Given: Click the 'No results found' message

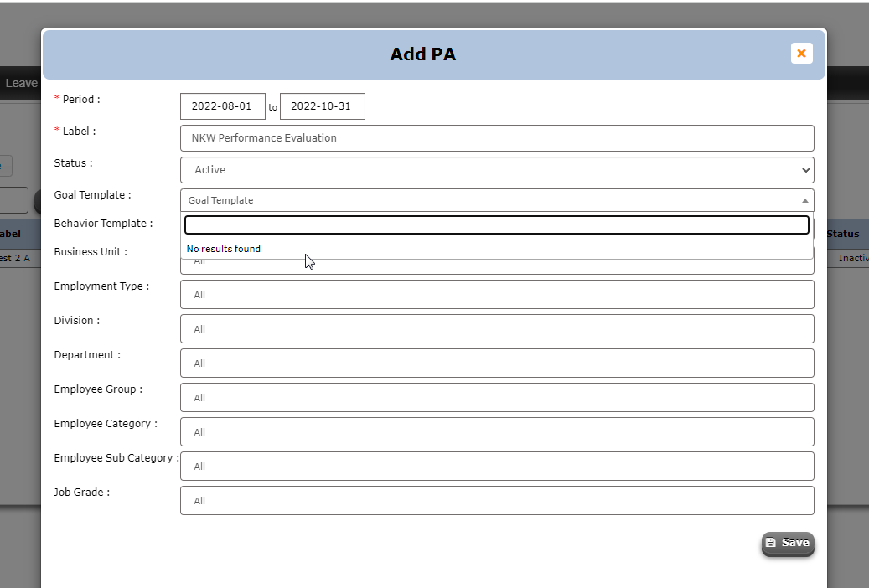Looking at the screenshot, I should point(224,249).
